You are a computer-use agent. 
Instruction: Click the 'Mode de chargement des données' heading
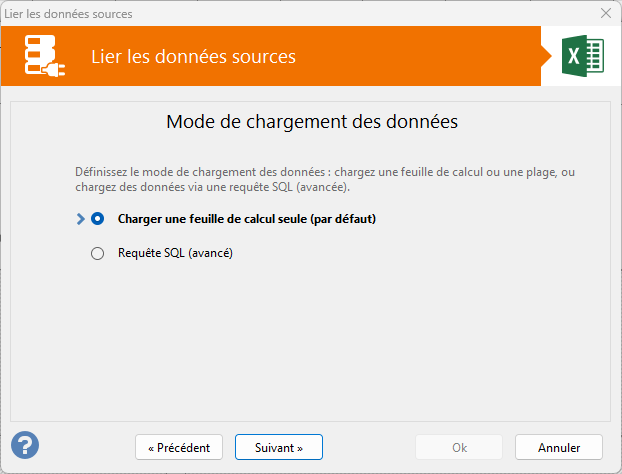311,123
